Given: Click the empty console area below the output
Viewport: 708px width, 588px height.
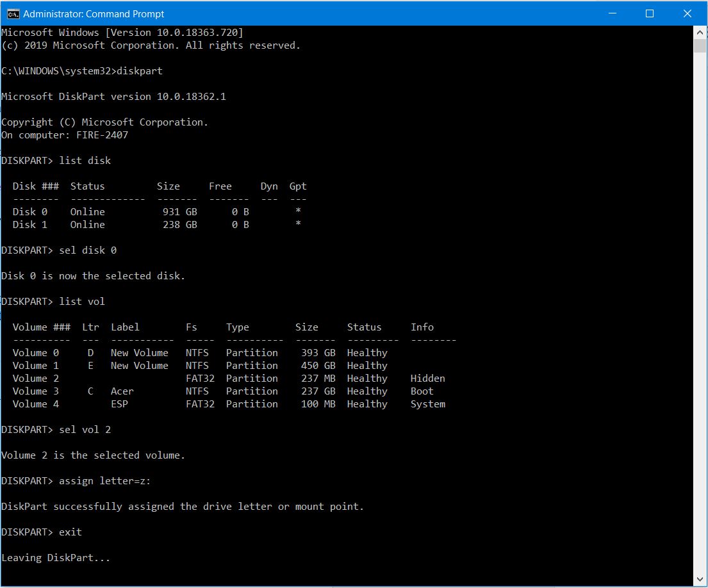Looking at the screenshot, I should point(320,573).
